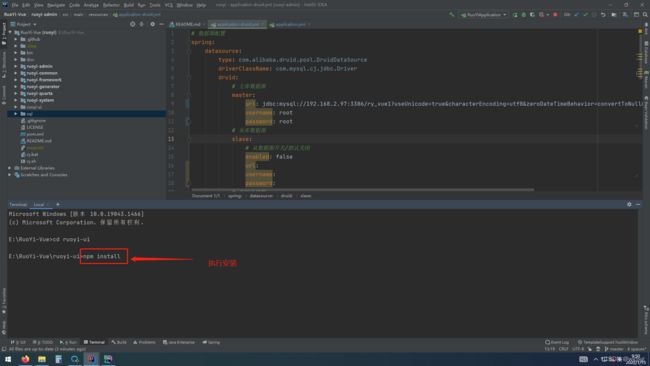This screenshot has width=650, height=366.
Task: Expand the ruoyi-framework module
Action: coord(16,80)
